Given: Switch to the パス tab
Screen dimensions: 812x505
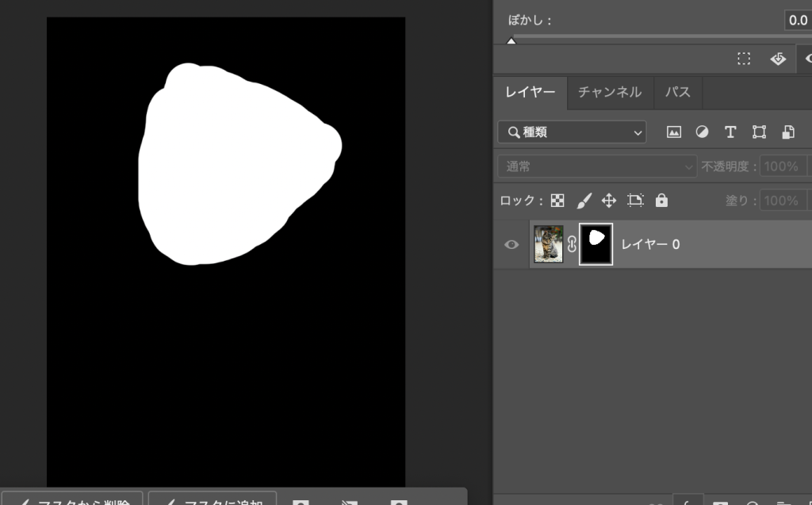Looking at the screenshot, I should (677, 92).
